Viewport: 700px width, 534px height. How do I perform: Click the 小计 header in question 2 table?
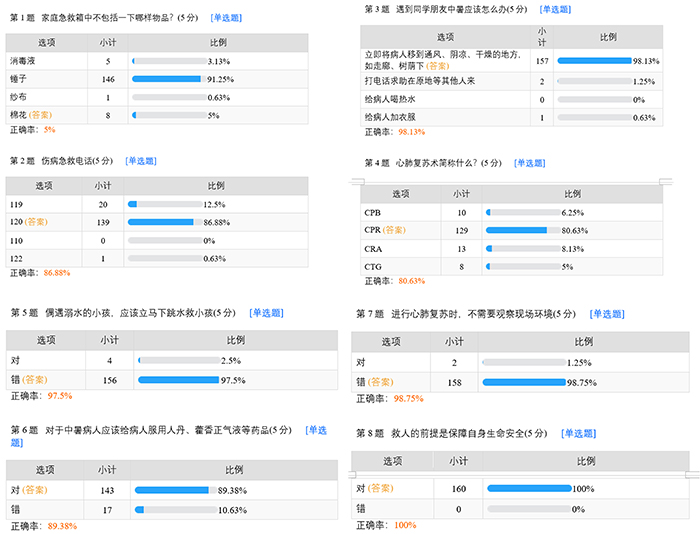(103, 185)
